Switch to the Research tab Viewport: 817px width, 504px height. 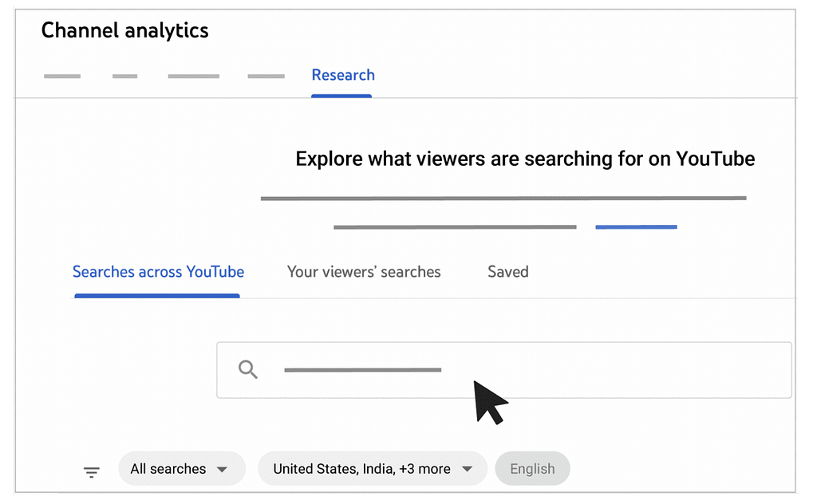(x=343, y=75)
